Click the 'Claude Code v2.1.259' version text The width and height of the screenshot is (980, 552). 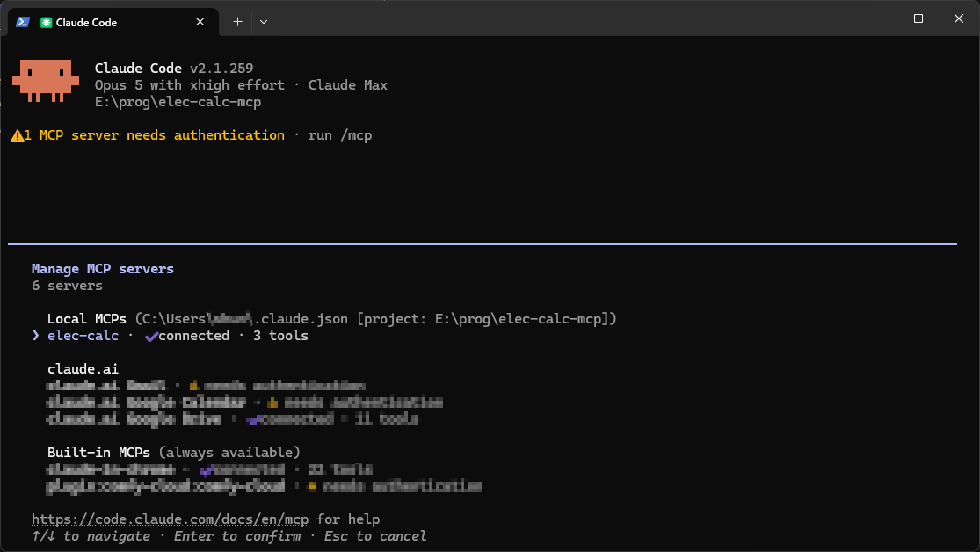coord(174,69)
